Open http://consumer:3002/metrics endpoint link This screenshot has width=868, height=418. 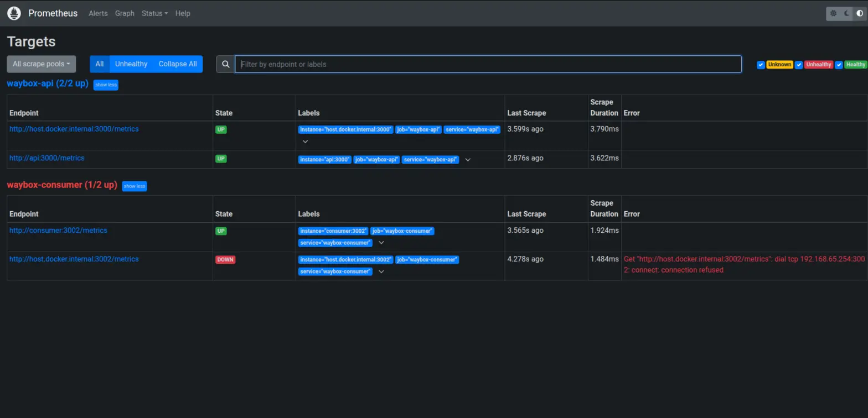58,230
